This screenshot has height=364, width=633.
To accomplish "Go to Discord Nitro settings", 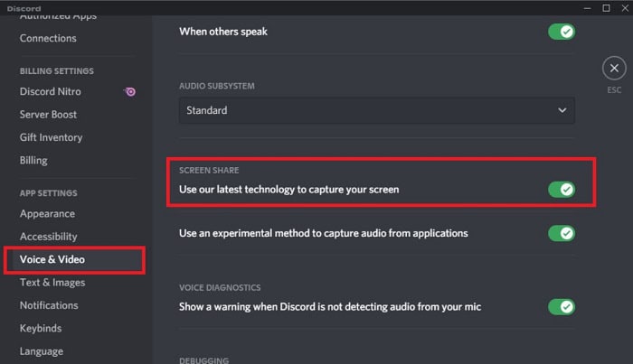I will tap(51, 91).
